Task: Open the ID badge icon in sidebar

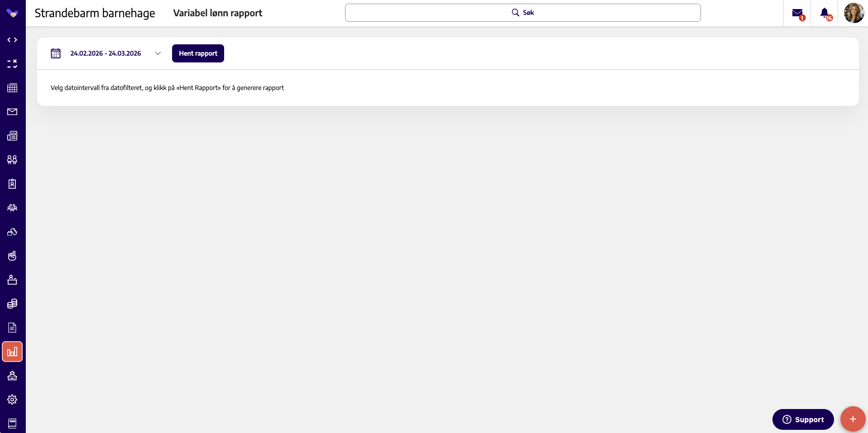Action: 12,184
